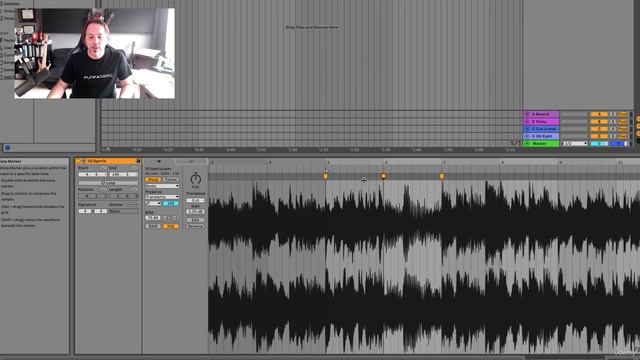The width and height of the screenshot is (640, 360).
Task: Click the Start set button
Action: click(102, 168)
